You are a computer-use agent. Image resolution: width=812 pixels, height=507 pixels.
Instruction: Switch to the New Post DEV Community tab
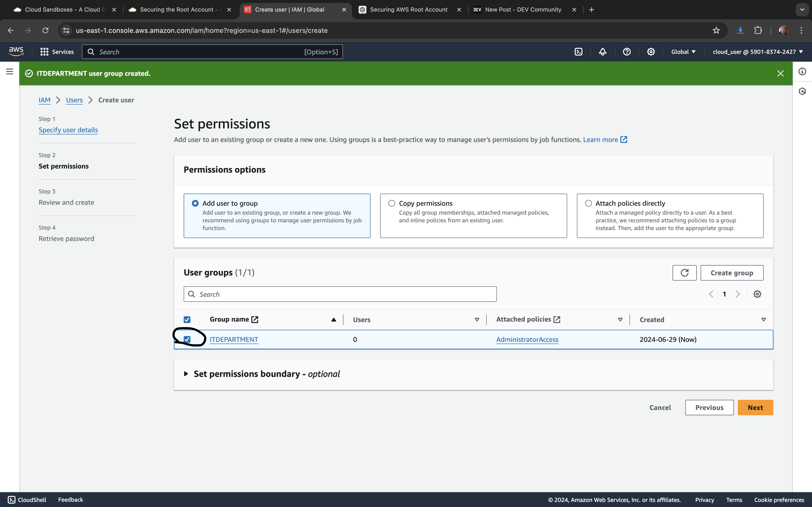click(522, 10)
